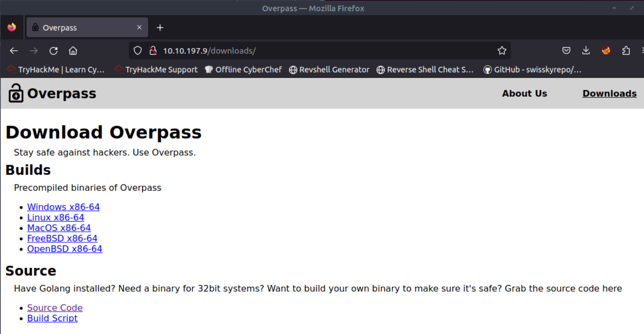This screenshot has width=644, height=334.
Task: Open the Firefox downloads panel arrow
Action: 586,51
